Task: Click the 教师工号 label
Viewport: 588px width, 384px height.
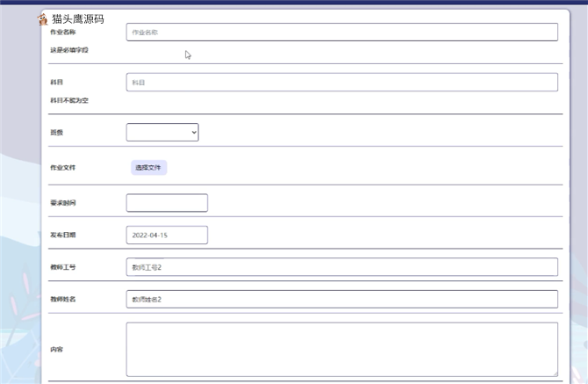Action: click(63, 267)
